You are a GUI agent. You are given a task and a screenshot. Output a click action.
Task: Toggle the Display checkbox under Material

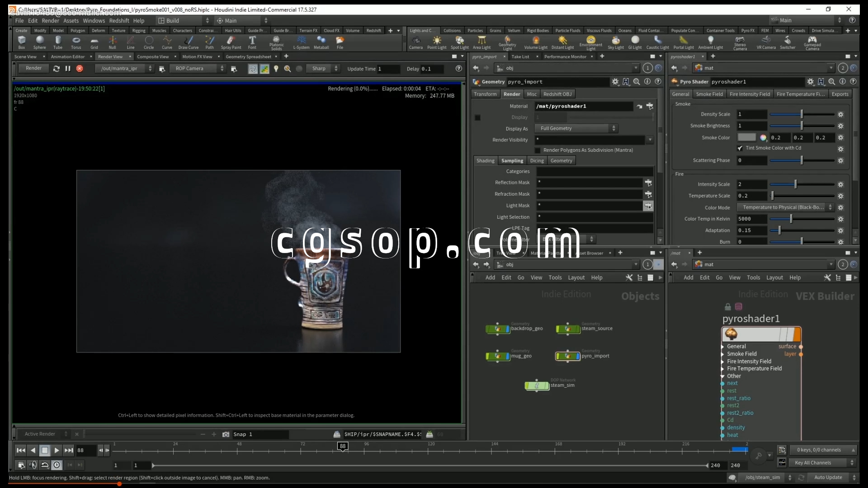[477, 117]
